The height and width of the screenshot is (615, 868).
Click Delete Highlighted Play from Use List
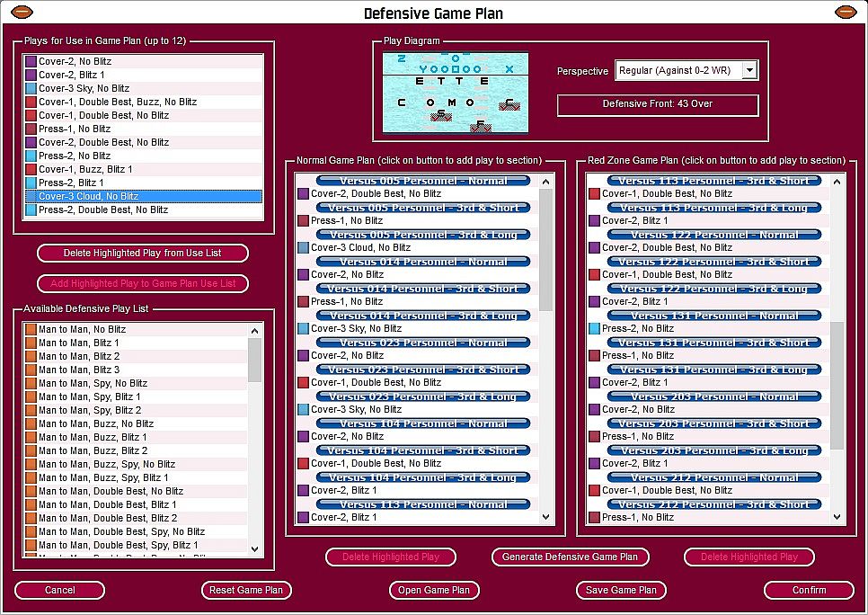click(x=143, y=254)
